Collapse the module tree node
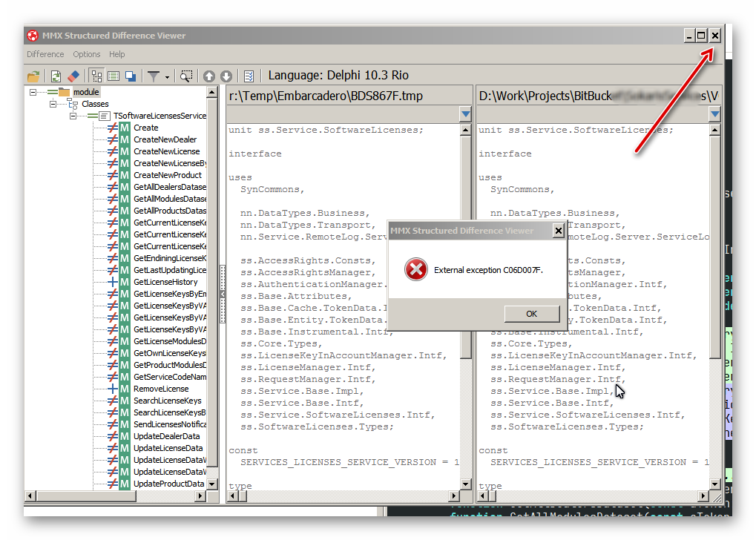 (33, 92)
